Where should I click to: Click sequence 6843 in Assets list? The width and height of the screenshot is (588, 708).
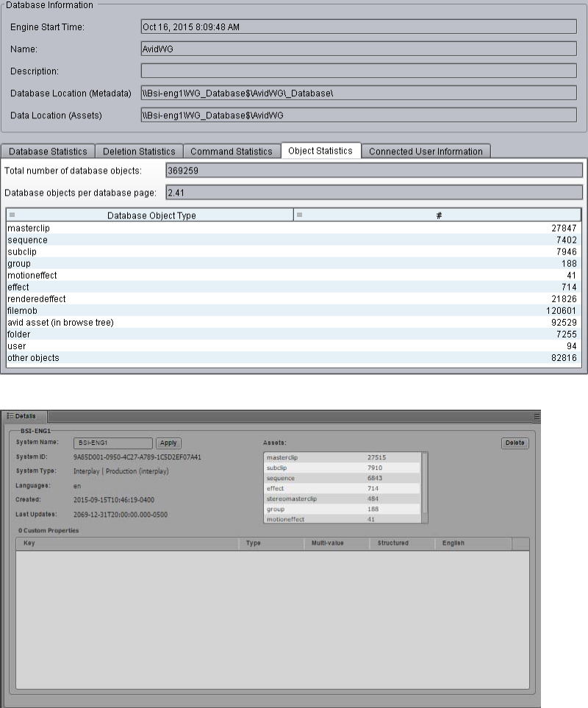(x=342, y=478)
